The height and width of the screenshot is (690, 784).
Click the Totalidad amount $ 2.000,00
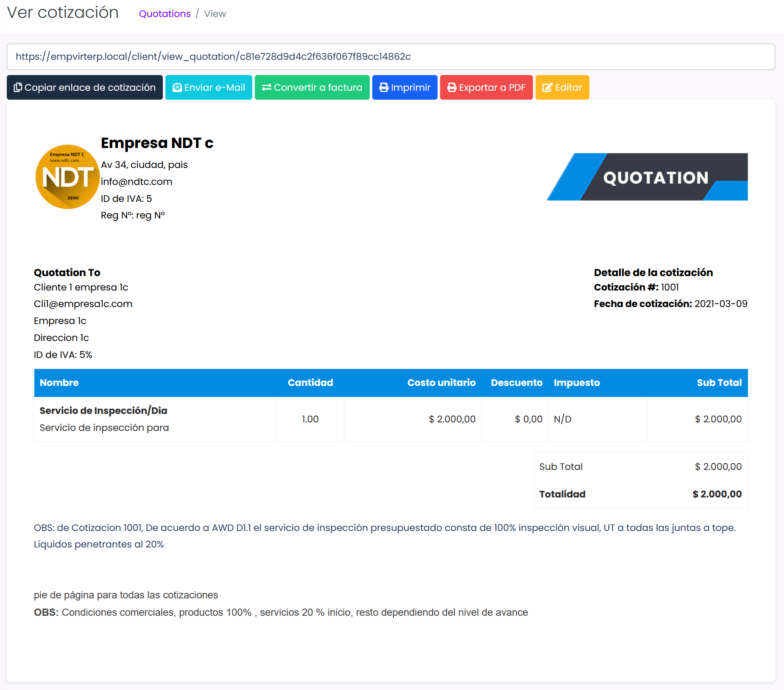(717, 494)
